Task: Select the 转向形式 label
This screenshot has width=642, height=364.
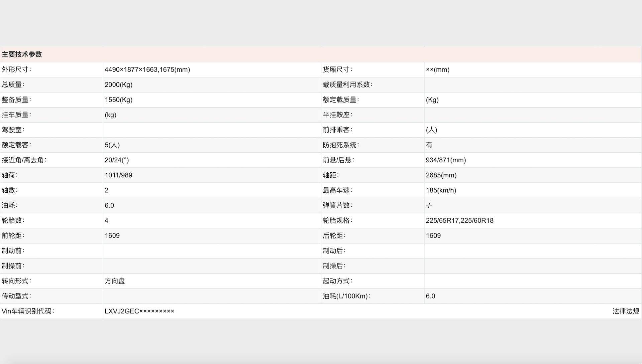Action: click(16, 281)
